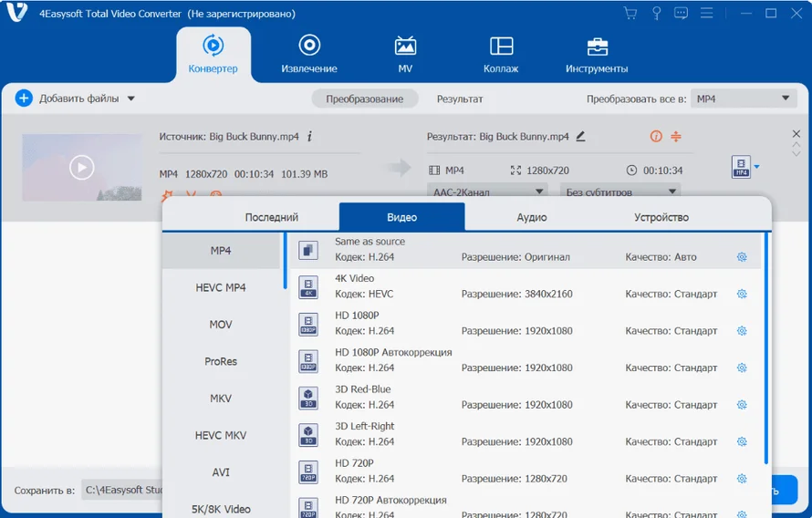Image resolution: width=812 pixels, height=518 pixels.
Task: Open the feedback chat bubble icon
Action: tap(680, 13)
